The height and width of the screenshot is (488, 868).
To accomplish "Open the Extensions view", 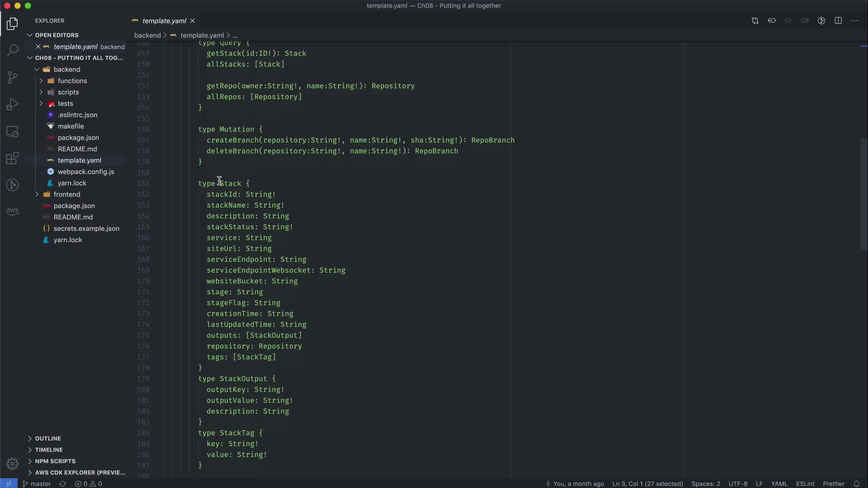I will click(12, 159).
